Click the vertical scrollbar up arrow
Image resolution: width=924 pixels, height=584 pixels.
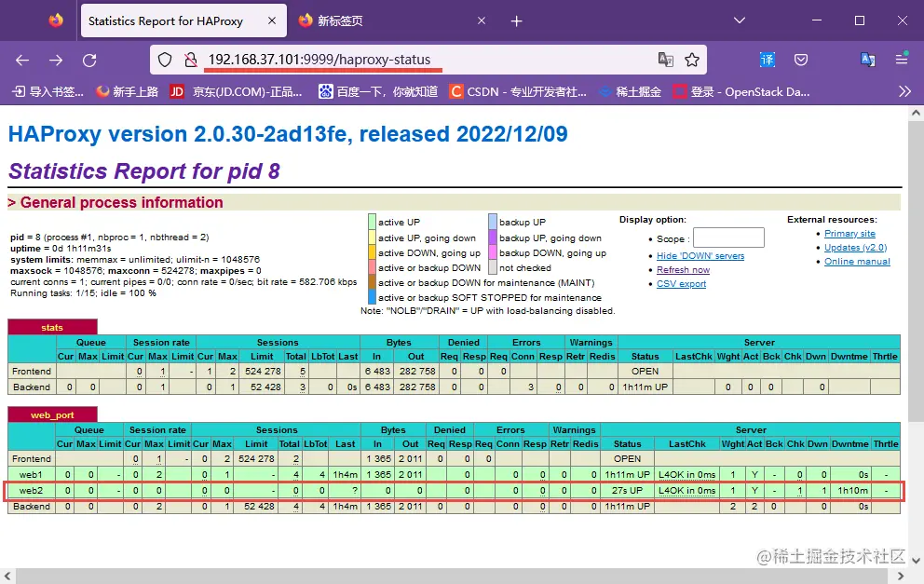916,113
